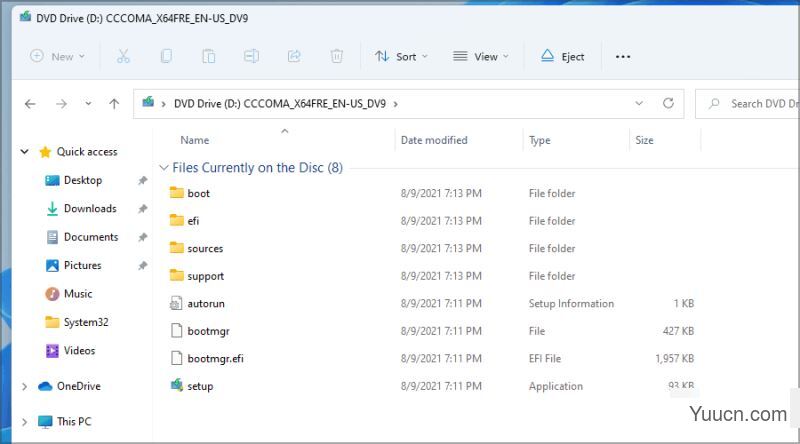Viewport: 800px width, 444px height.
Task: Click the Delete trash icon
Action: click(x=337, y=56)
